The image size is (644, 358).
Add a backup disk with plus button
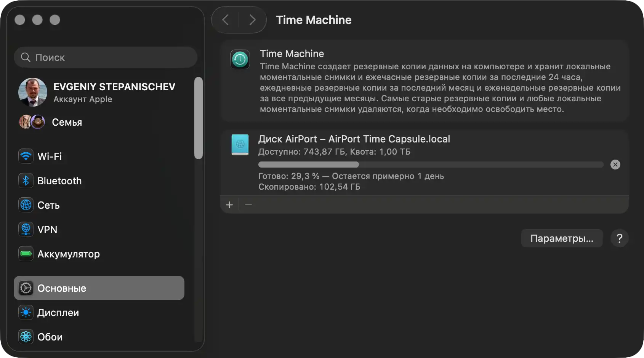pyautogui.click(x=229, y=205)
